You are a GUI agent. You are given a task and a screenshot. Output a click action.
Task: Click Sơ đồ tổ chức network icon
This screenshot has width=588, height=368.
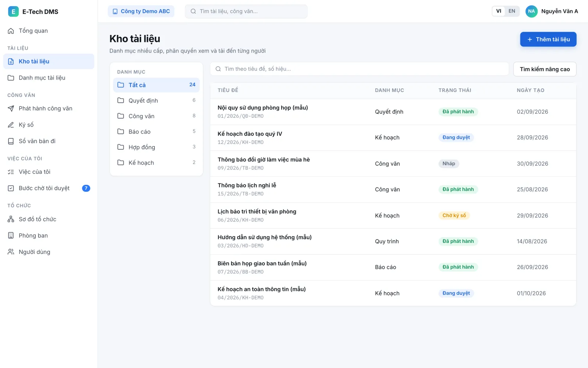click(x=11, y=219)
